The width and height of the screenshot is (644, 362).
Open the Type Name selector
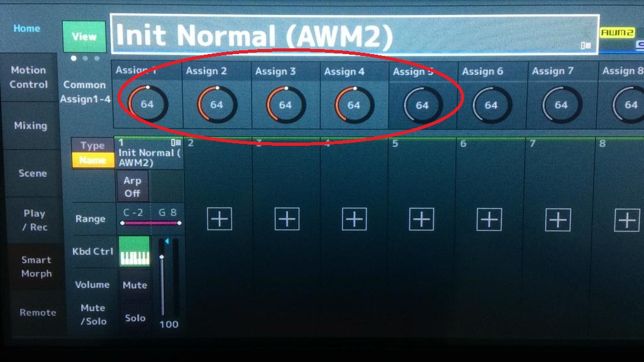(x=92, y=153)
